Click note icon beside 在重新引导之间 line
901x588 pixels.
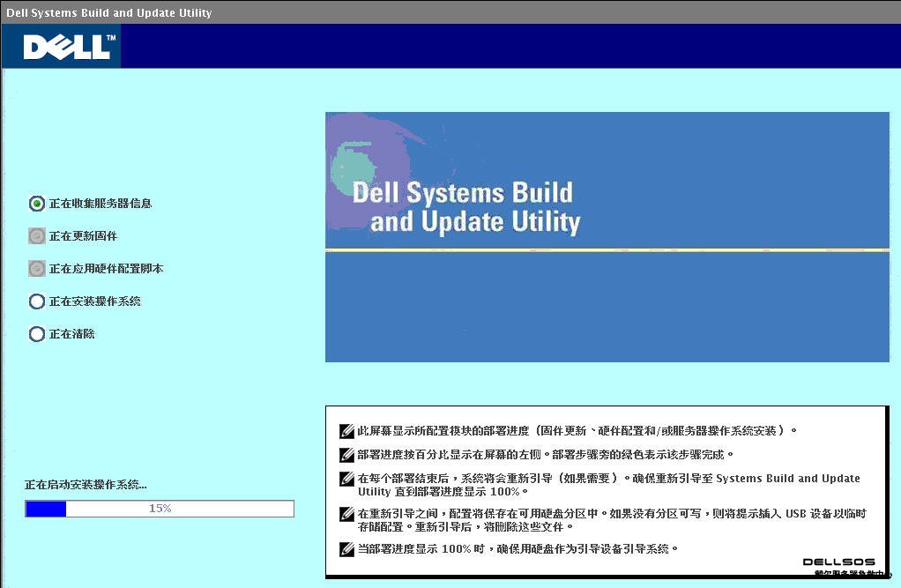(x=346, y=514)
